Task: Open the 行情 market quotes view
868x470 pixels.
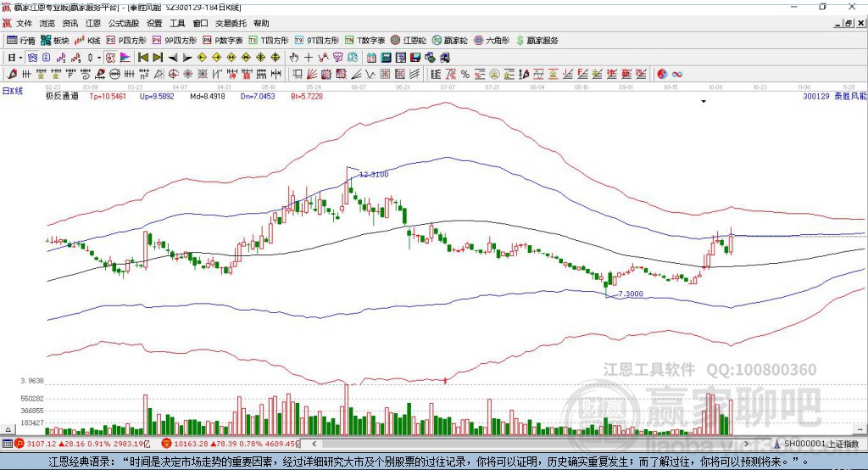Action: click(21, 41)
